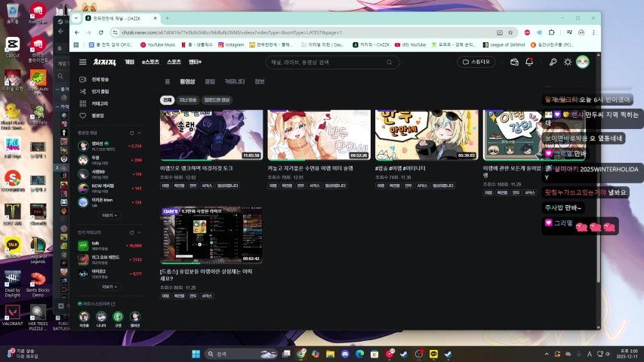
Task: Reload the browser page
Action: pos(101,32)
